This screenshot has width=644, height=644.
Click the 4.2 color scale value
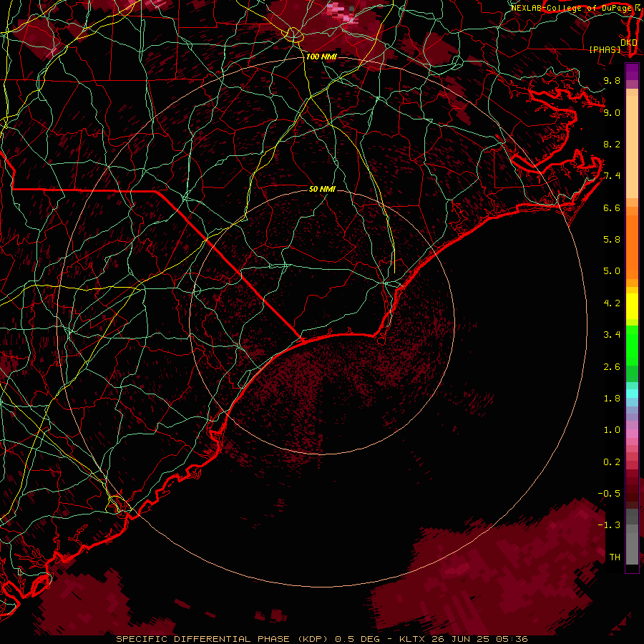click(x=612, y=303)
